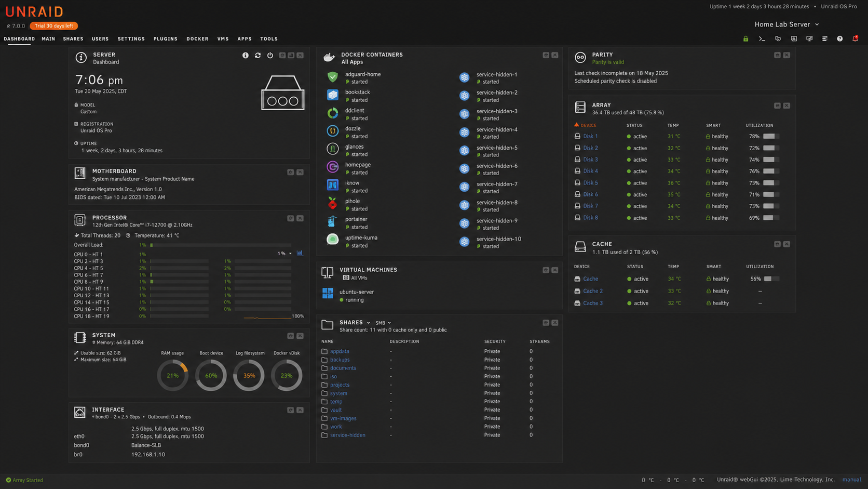Open the vm-images share link
Image resolution: width=868 pixels, height=489 pixels.
coord(343,418)
